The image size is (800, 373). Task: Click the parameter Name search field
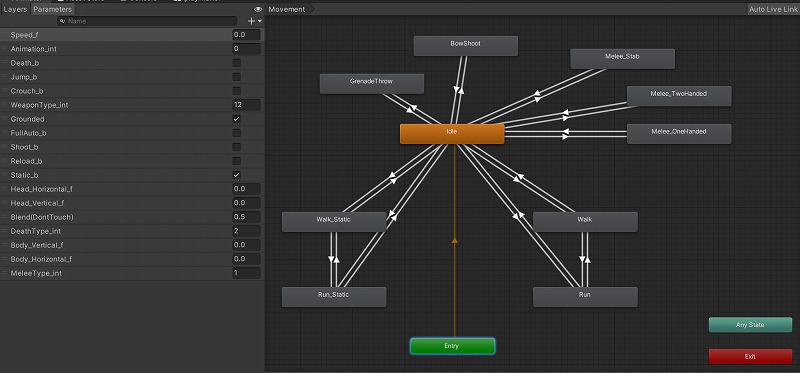point(147,21)
